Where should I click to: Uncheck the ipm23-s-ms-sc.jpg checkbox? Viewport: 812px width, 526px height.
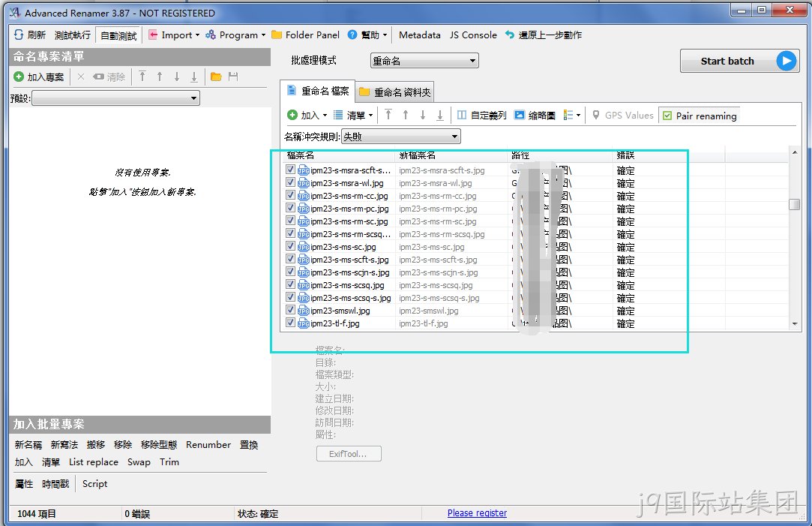[290, 246]
